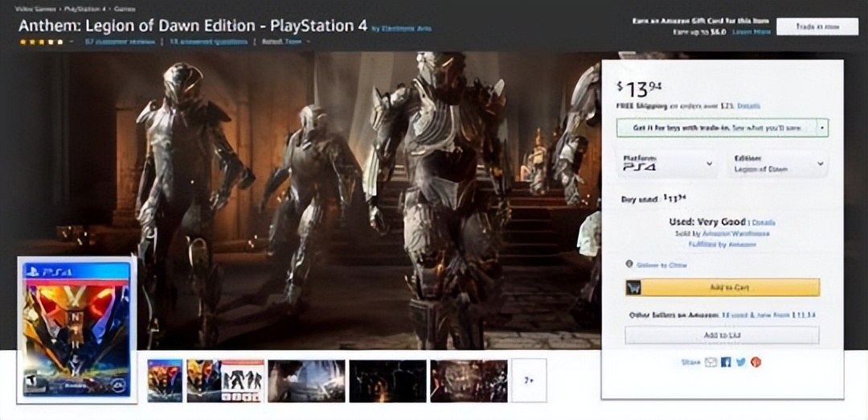This screenshot has width=868, height=420.
Task: Show more images with 7+ thumbnail
Action: (529, 381)
